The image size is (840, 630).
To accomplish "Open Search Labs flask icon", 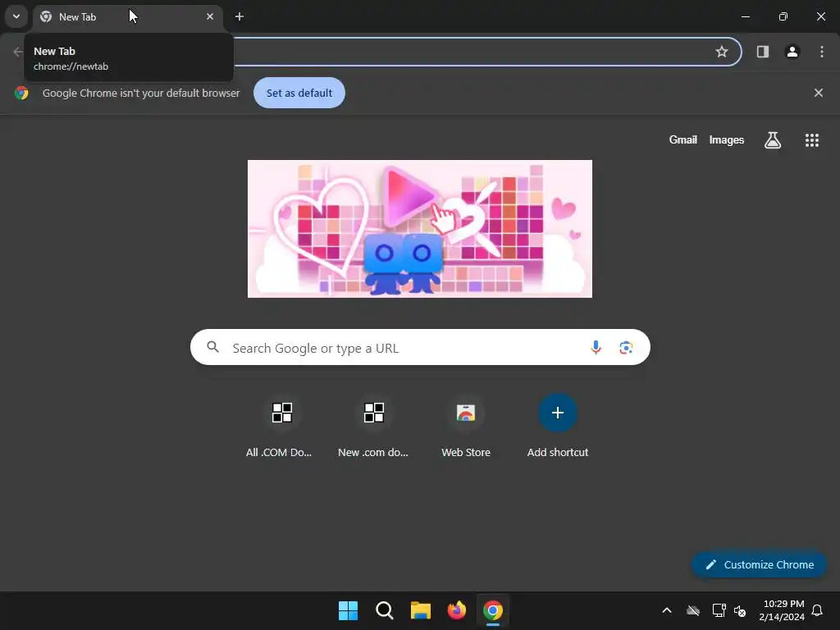I will click(x=773, y=140).
